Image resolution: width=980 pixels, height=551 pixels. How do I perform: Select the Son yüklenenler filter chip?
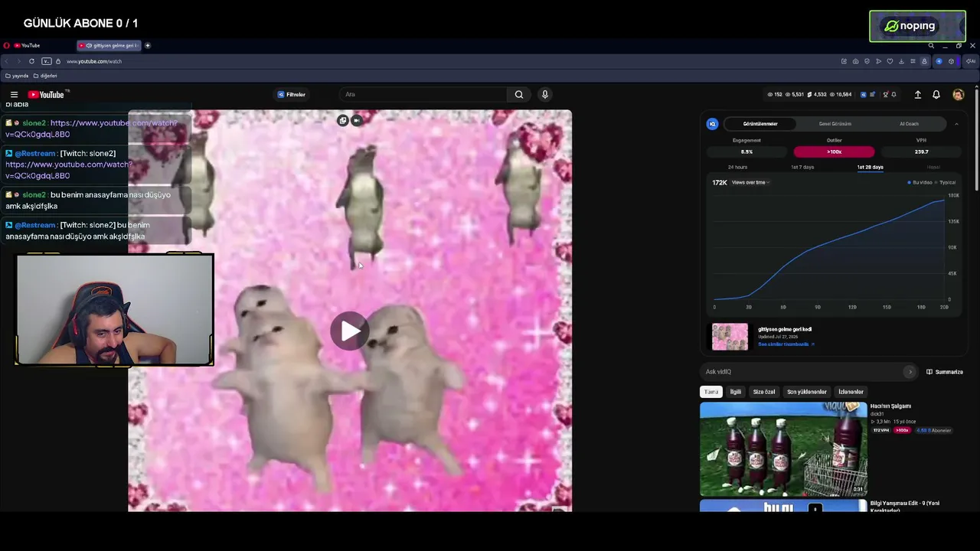[807, 392]
